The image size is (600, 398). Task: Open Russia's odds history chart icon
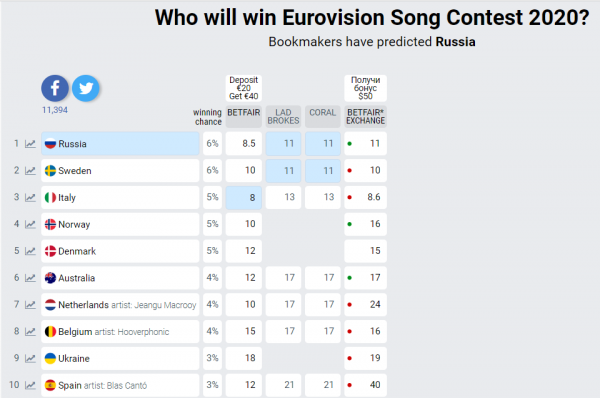pos(30,144)
